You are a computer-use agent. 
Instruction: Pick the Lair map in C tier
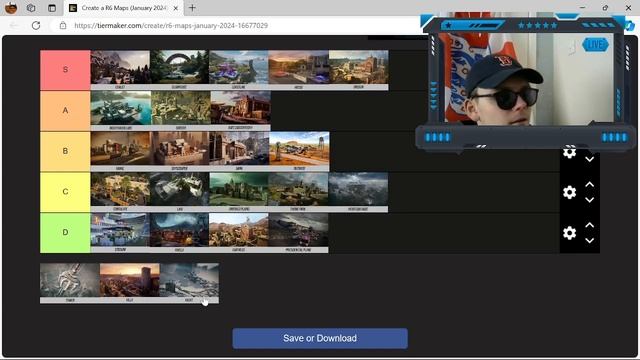coord(180,192)
